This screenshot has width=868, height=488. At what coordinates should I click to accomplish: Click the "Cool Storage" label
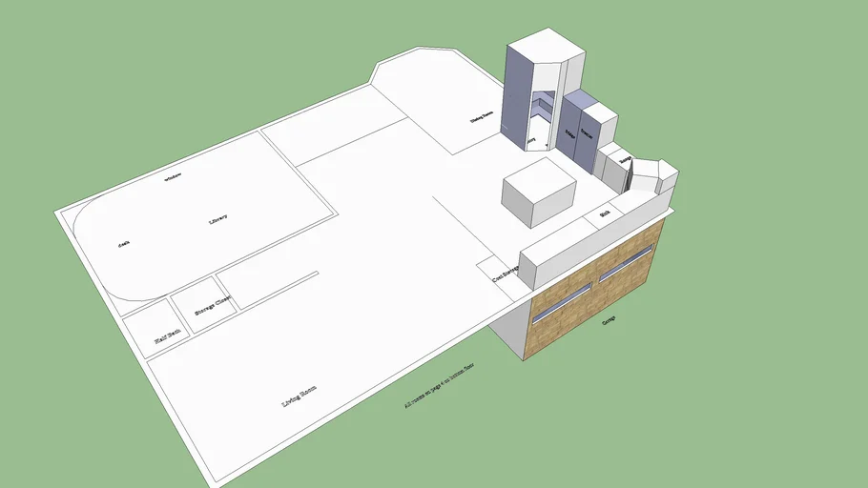coord(506,273)
